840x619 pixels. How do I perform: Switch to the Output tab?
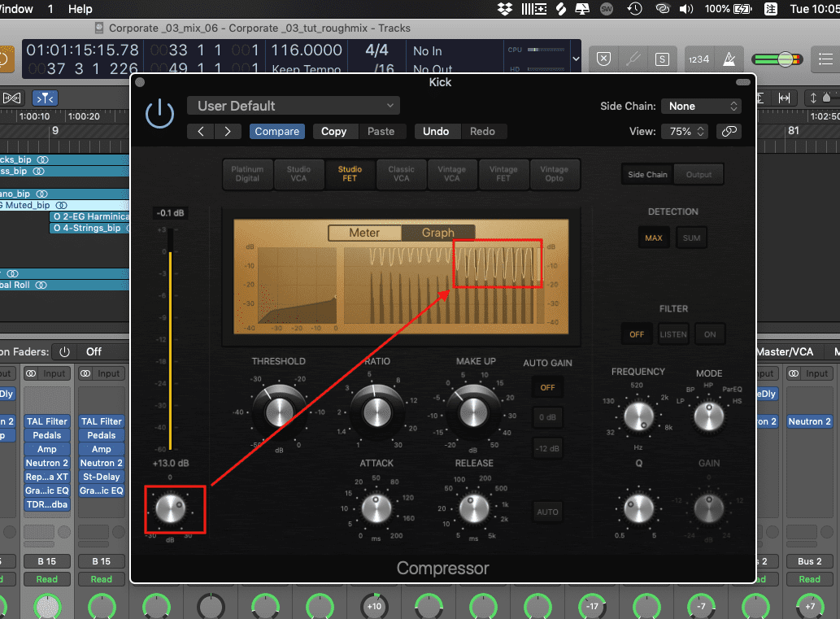[699, 175]
